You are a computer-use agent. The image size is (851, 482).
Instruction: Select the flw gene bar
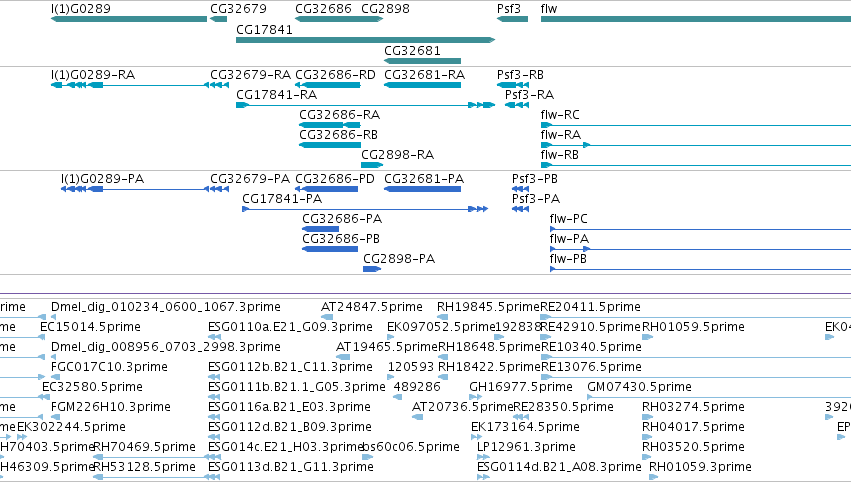pos(696,19)
